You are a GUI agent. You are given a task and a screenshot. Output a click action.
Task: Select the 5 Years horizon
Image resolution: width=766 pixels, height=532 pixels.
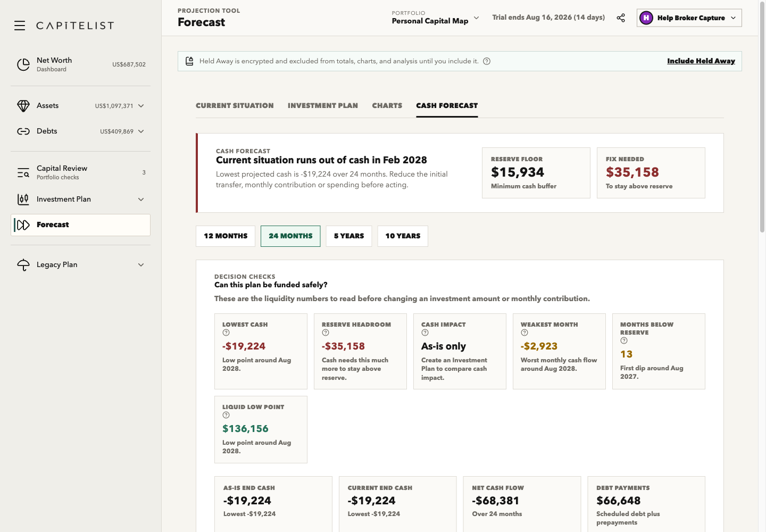pyautogui.click(x=349, y=236)
